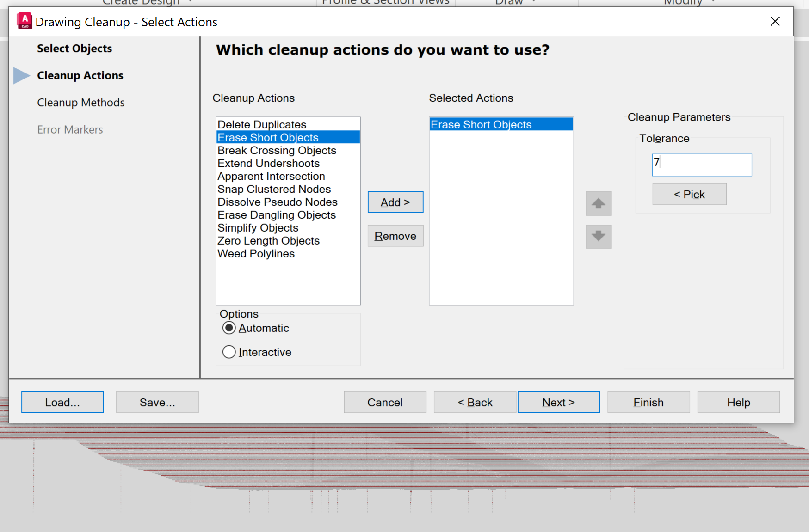Screen dimensions: 809x532
Task: Select Snap Clustered Nodes action
Action: pyautogui.click(x=288, y=190)
